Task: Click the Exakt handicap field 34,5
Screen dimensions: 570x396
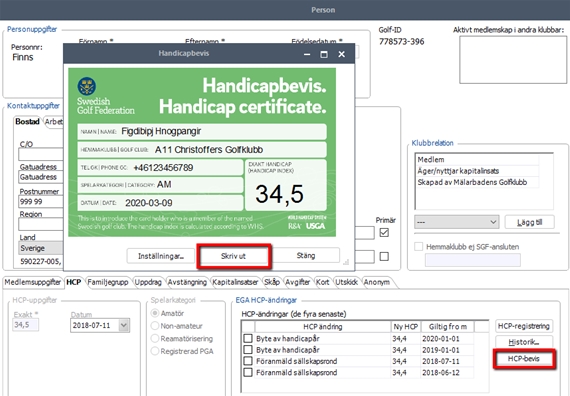Action: coord(25,325)
